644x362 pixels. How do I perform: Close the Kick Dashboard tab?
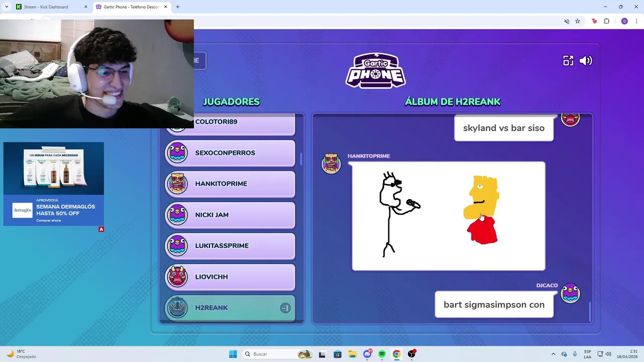tap(86, 7)
